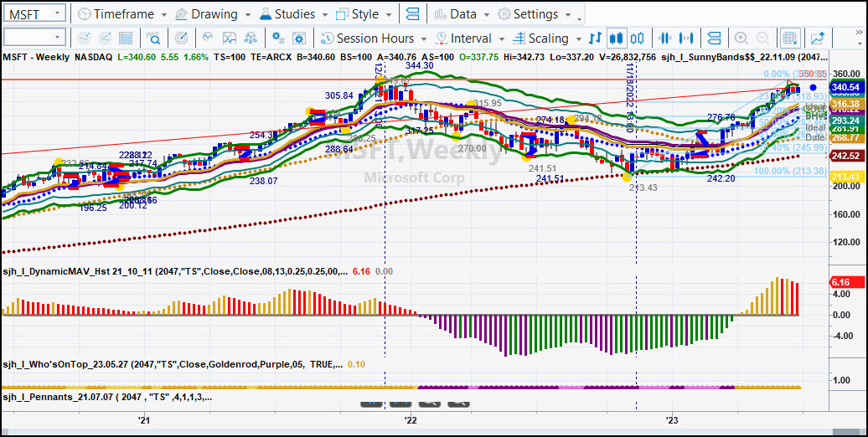Click increase bar spacing icon
This screenshot has width=868, height=437.
click(686, 39)
